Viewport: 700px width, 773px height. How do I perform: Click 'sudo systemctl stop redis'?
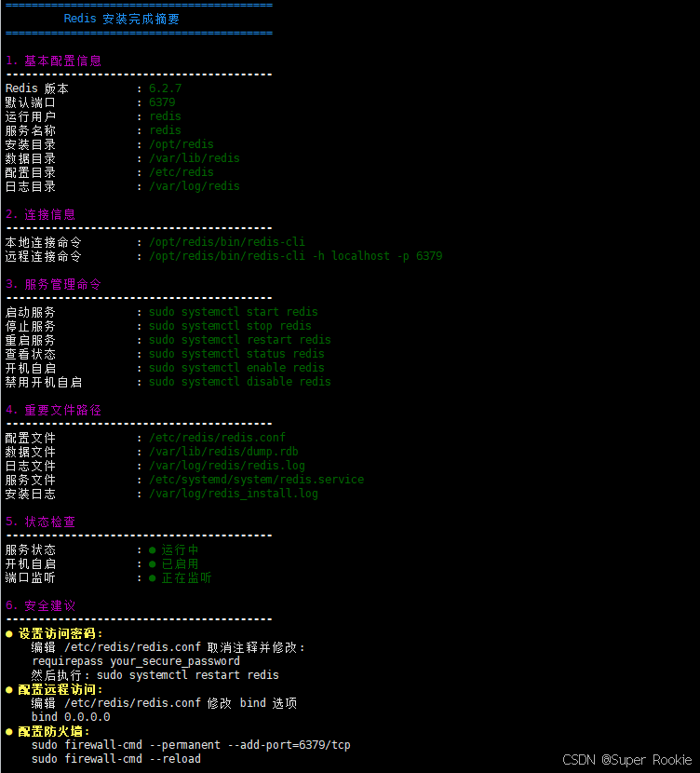point(230,326)
